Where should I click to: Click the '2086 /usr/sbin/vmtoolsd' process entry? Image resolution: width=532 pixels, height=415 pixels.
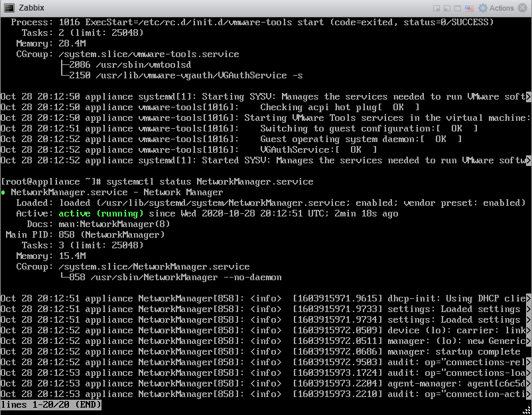pyautogui.click(x=130, y=65)
